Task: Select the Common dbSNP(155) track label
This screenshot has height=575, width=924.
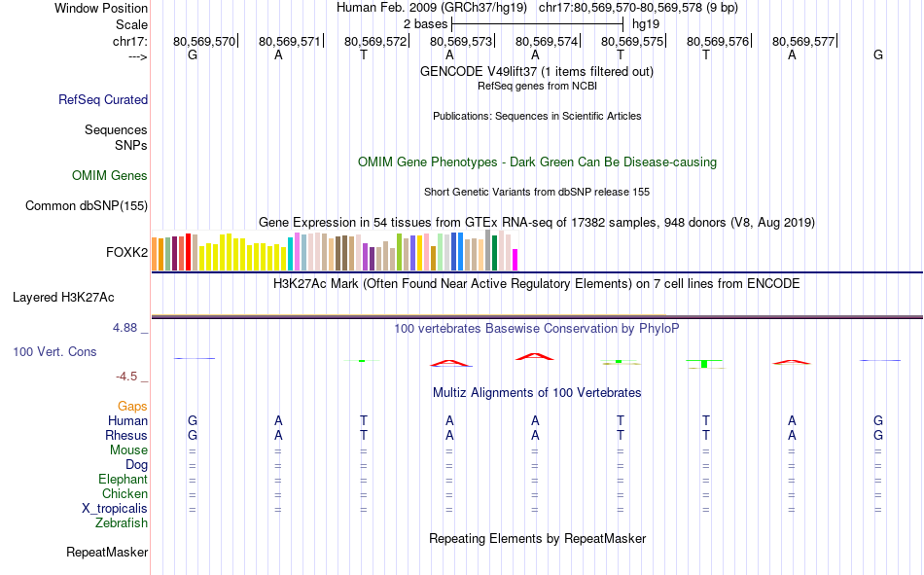Action: tap(87, 206)
